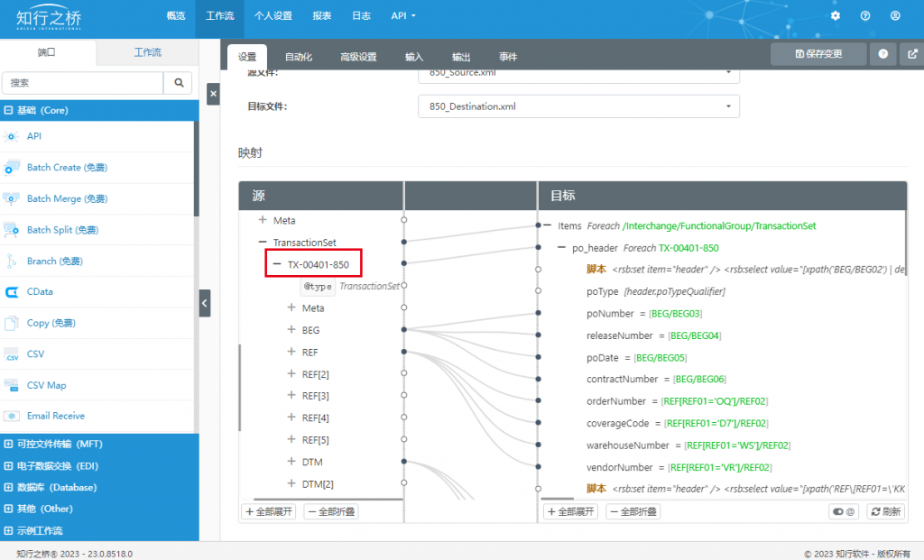
Task: Open the settings gear icon in header
Action: point(835,16)
